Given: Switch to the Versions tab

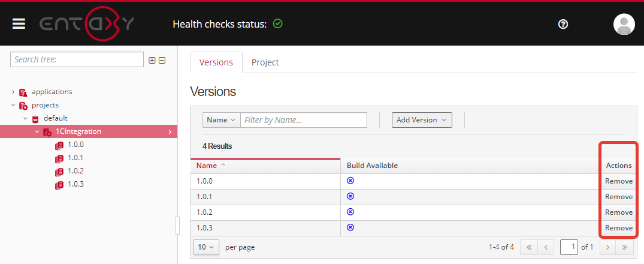Looking at the screenshot, I should tap(216, 62).
